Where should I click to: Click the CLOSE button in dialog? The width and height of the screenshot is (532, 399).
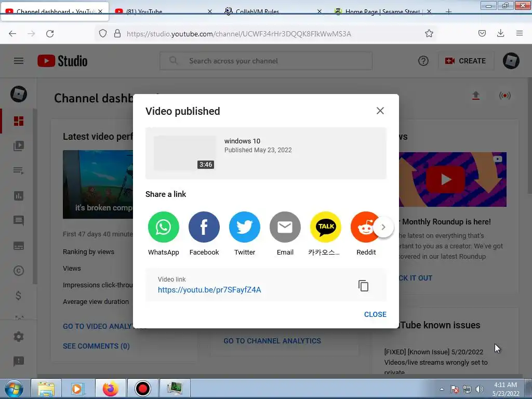375,314
